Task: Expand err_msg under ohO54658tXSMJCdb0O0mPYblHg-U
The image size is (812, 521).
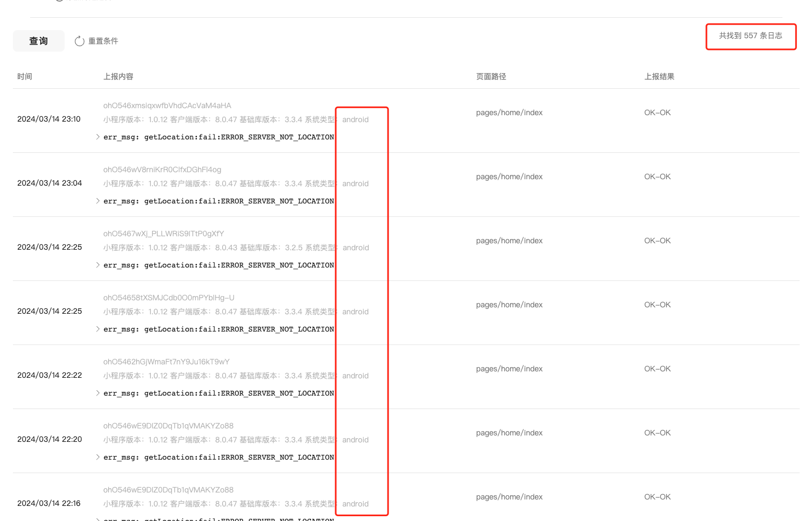Action: (98, 329)
